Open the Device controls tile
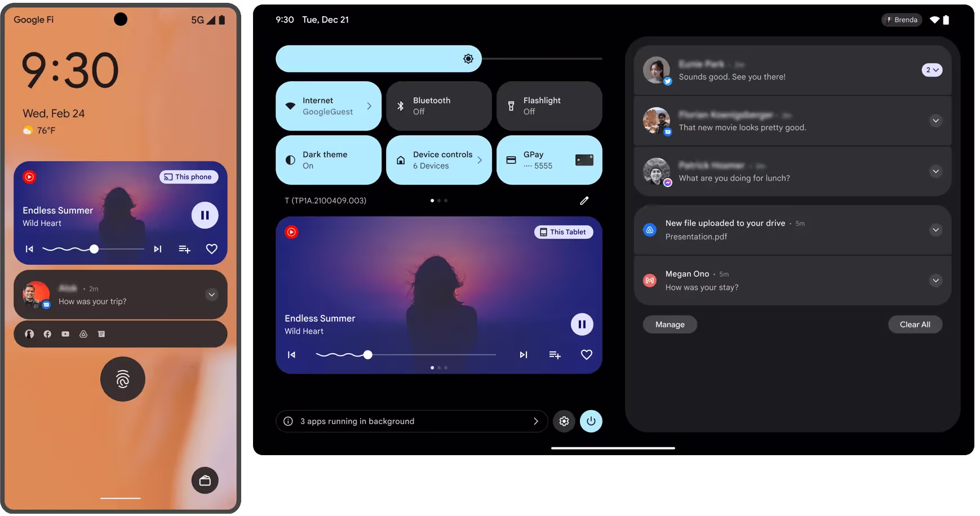 [x=438, y=160]
